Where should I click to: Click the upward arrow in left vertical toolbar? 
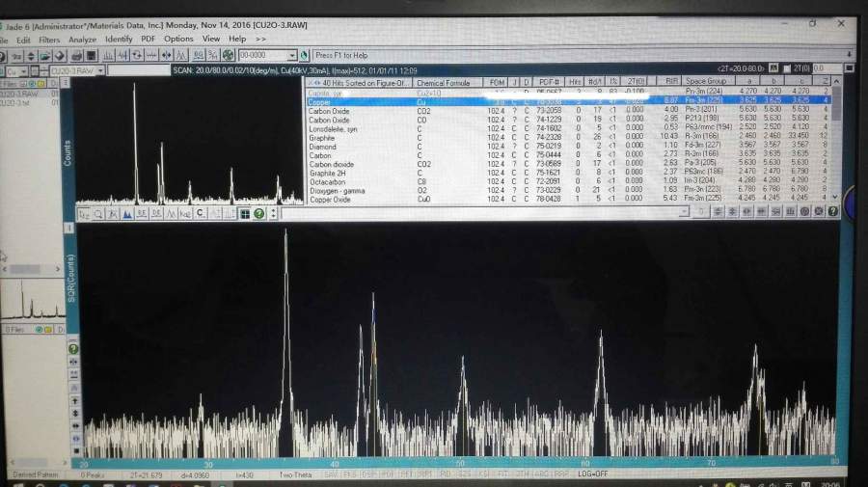pos(74,400)
